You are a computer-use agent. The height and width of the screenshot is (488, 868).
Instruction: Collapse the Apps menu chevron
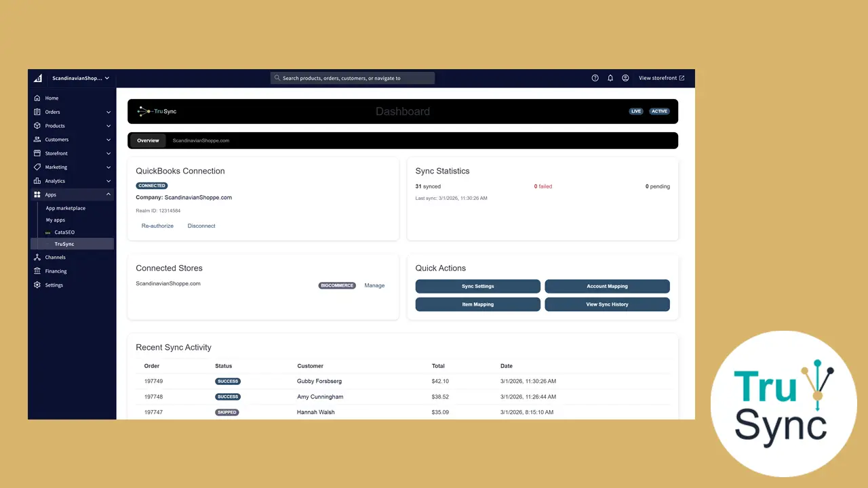pyautogui.click(x=108, y=195)
